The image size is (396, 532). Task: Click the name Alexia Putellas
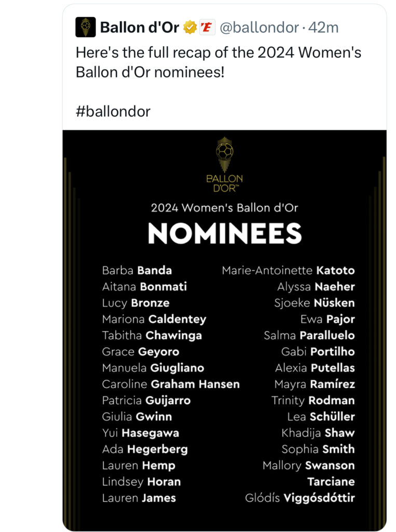[x=315, y=368]
